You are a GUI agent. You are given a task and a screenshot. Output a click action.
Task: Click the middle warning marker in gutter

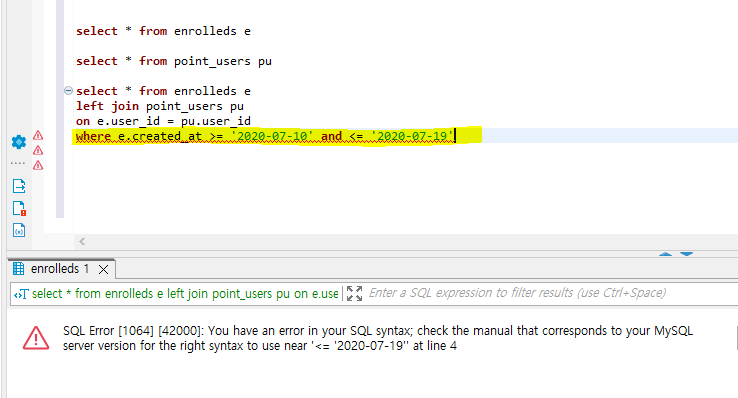[38, 151]
